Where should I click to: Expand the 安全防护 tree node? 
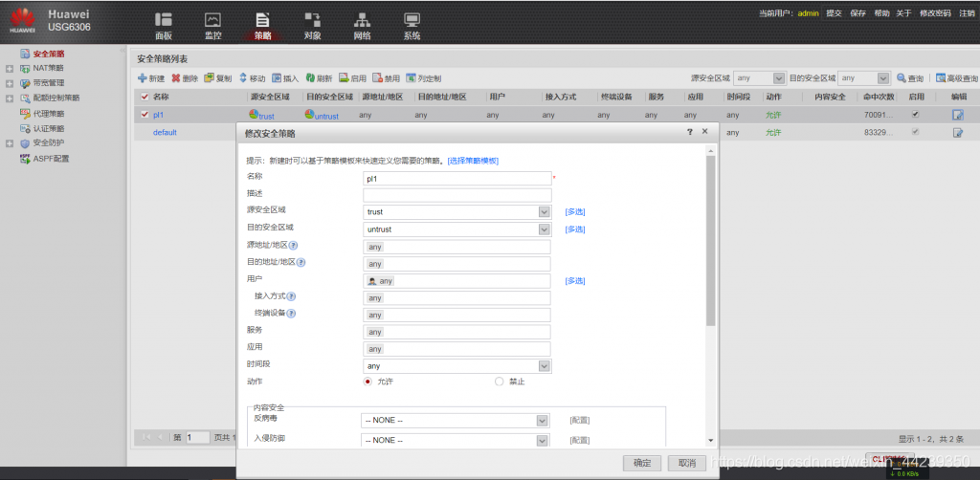pyautogui.click(x=10, y=143)
